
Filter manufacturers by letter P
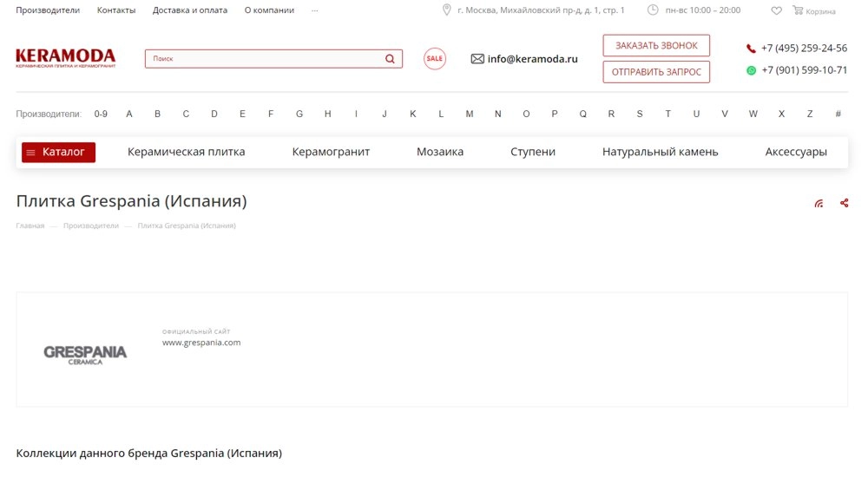554,114
